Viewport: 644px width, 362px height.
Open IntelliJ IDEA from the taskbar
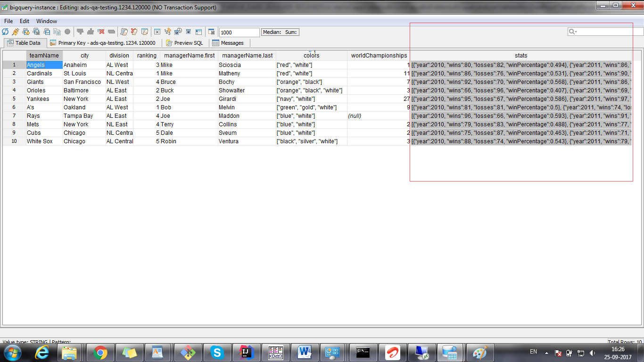[246, 352]
